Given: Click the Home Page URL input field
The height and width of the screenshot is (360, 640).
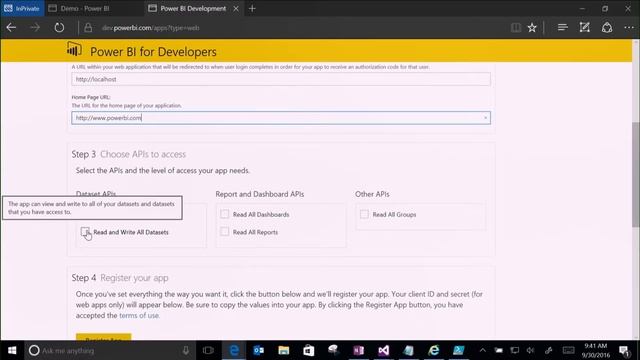Looking at the screenshot, I should click(x=281, y=118).
